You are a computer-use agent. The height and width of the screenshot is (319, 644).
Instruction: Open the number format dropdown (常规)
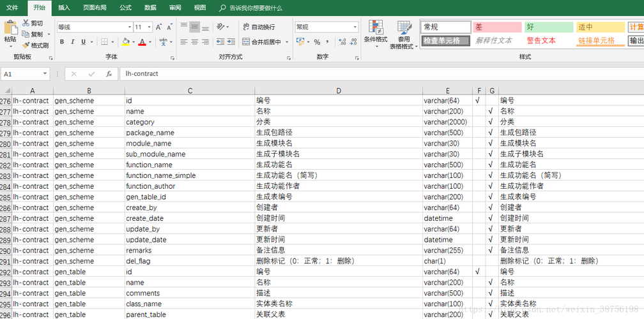[355, 27]
